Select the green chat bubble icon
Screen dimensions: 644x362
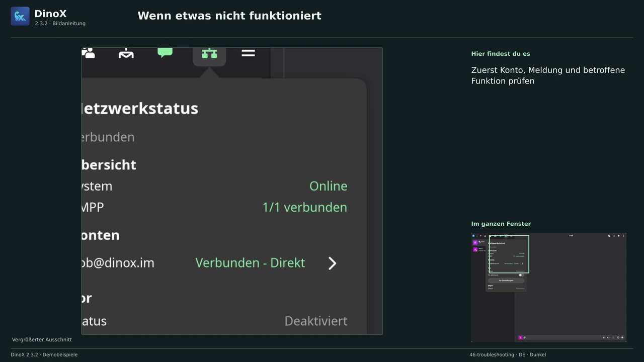coord(165,52)
